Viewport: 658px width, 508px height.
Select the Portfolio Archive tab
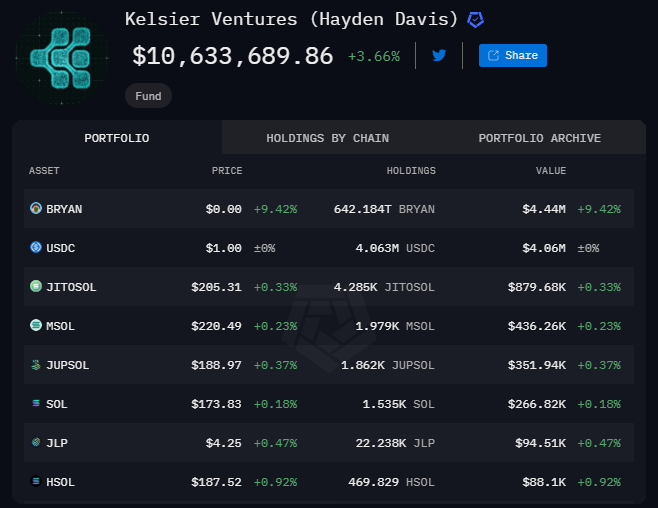pos(539,138)
